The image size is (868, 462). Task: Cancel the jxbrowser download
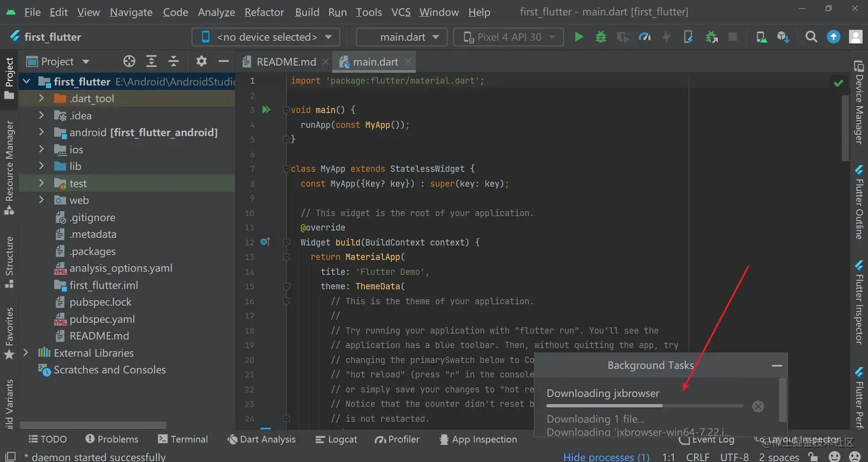tap(758, 406)
